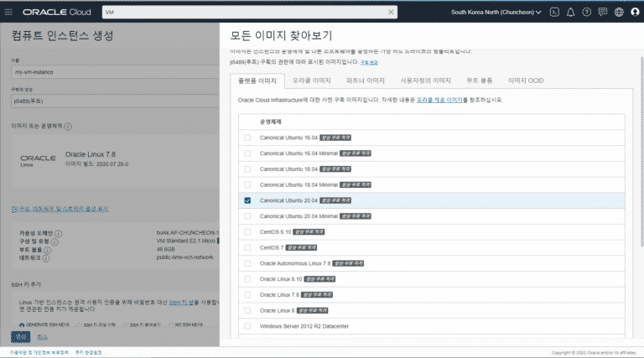Click the blue 생성 create button
Screen dimensions: 644x358
[x=20, y=337]
